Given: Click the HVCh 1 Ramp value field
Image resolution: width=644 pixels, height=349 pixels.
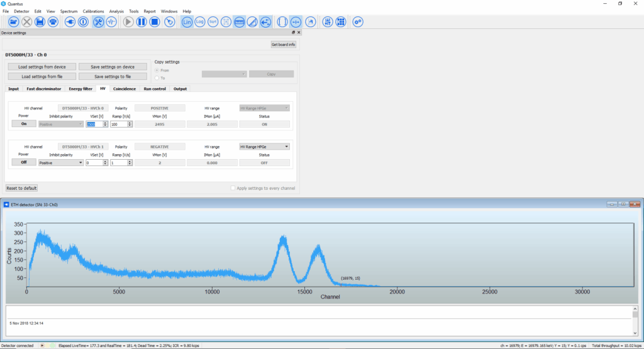Looking at the screenshot, I should point(119,163).
